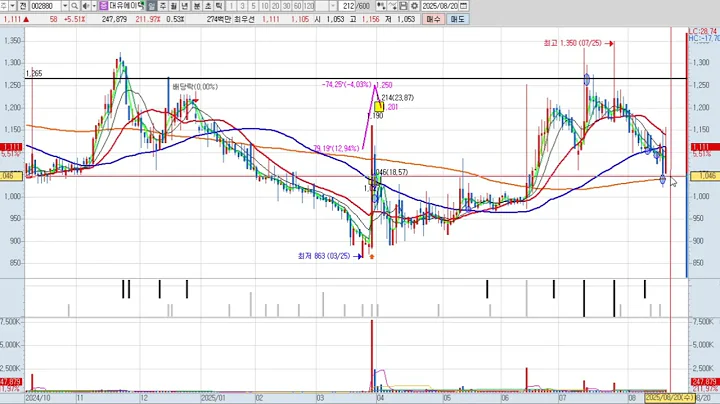
Task: Click the blue circle marker on the latest candle
Action: point(663,179)
